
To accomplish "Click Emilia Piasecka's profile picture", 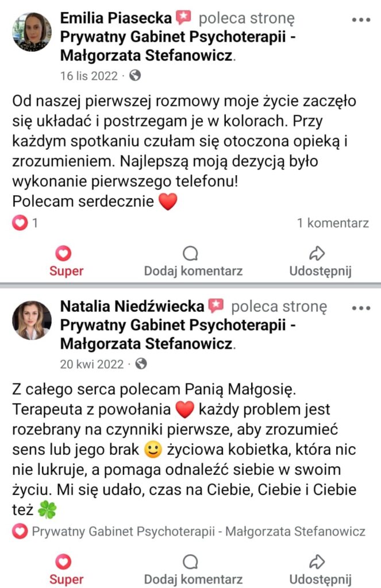I will coord(32,32).
